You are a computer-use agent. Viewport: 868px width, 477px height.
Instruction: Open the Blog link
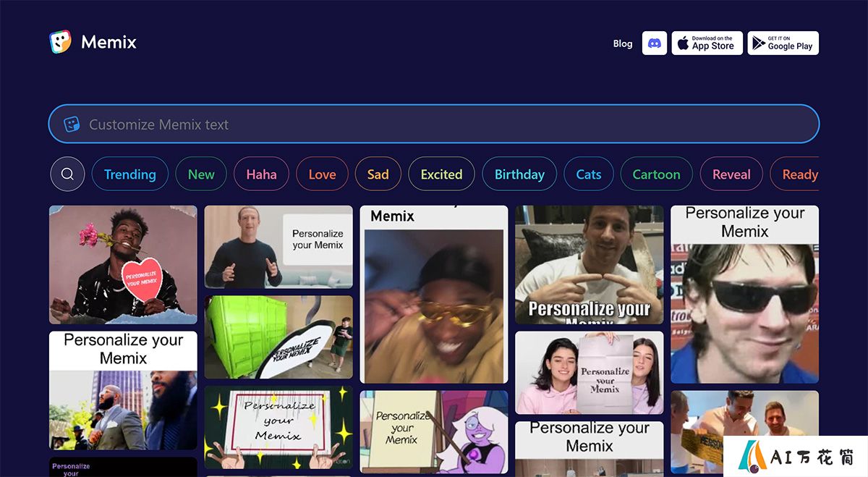[x=623, y=43]
